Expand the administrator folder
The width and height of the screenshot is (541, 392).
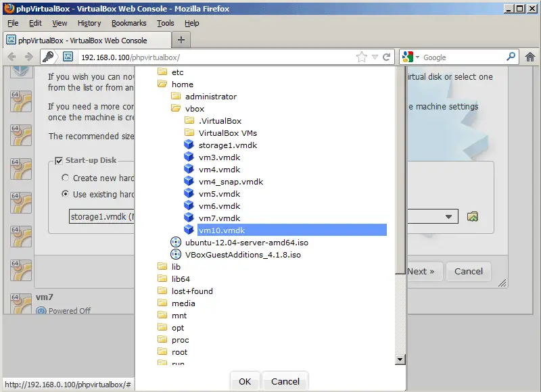coord(176,96)
